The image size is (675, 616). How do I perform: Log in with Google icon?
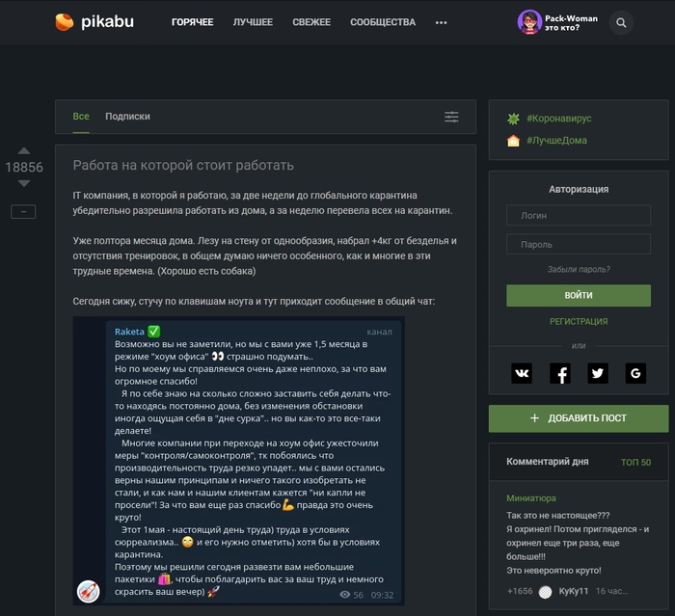coord(635,373)
